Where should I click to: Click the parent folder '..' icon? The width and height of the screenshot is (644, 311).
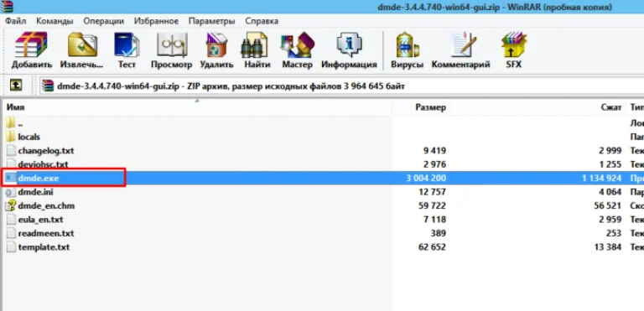[11, 123]
